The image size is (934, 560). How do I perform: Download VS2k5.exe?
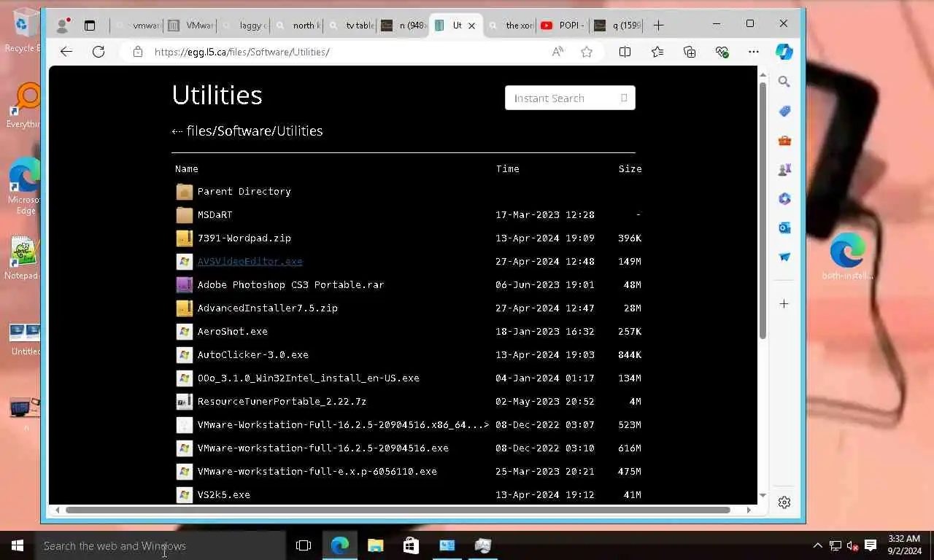[223, 494]
